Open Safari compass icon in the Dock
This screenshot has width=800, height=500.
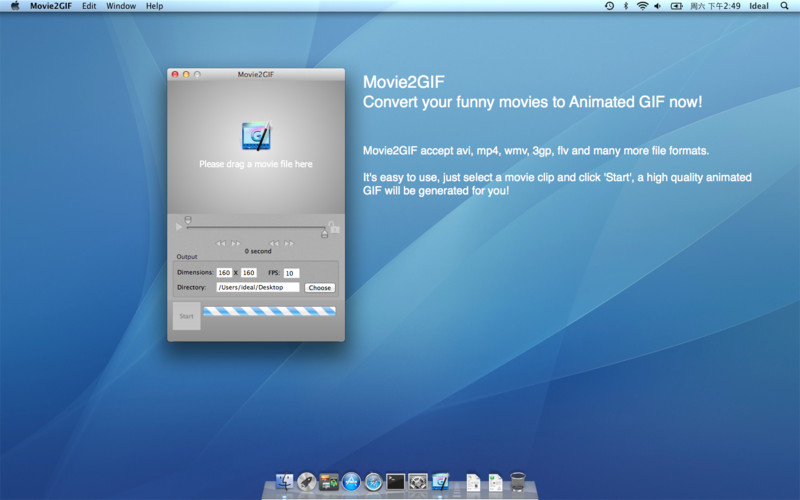(373, 482)
